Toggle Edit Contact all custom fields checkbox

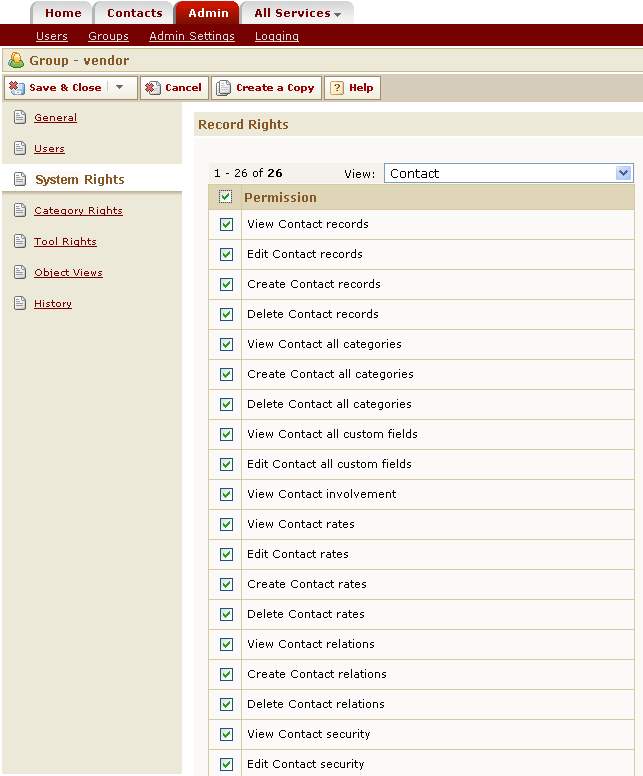tap(226, 464)
